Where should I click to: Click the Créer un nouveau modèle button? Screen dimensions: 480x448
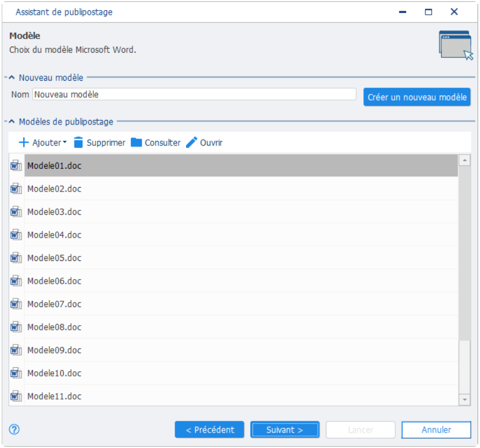pos(417,97)
